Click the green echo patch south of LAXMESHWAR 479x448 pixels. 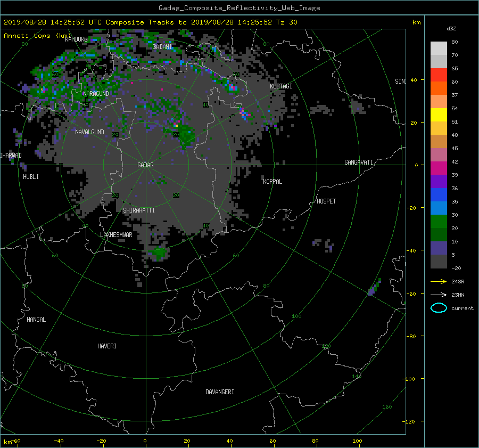pos(159,253)
